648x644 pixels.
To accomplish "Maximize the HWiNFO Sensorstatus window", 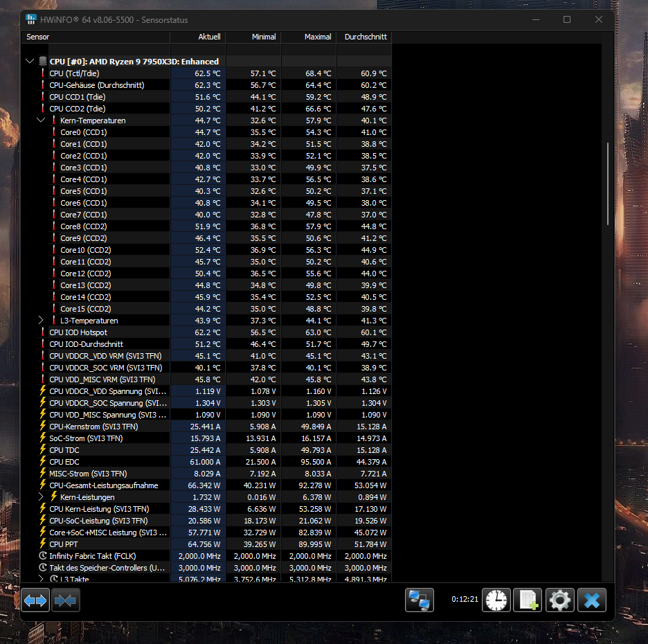I will [567, 19].
